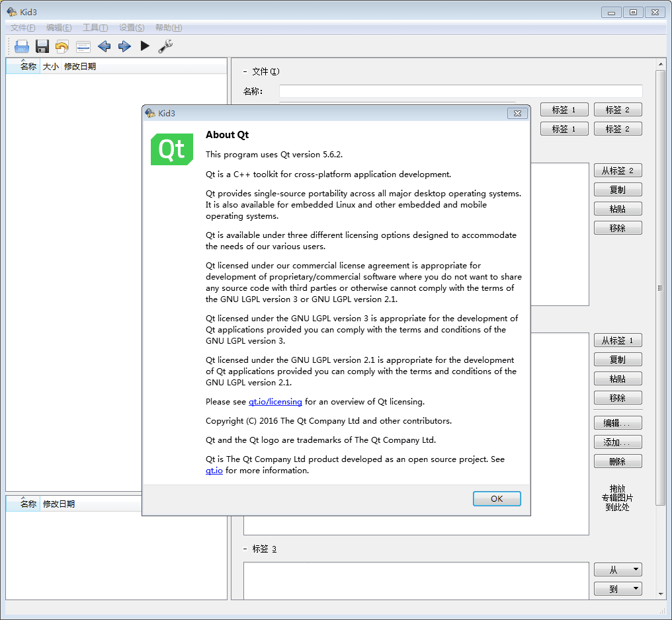Sort file list by 大小 column header
This screenshot has height=620, width=672.
point(50,66)
